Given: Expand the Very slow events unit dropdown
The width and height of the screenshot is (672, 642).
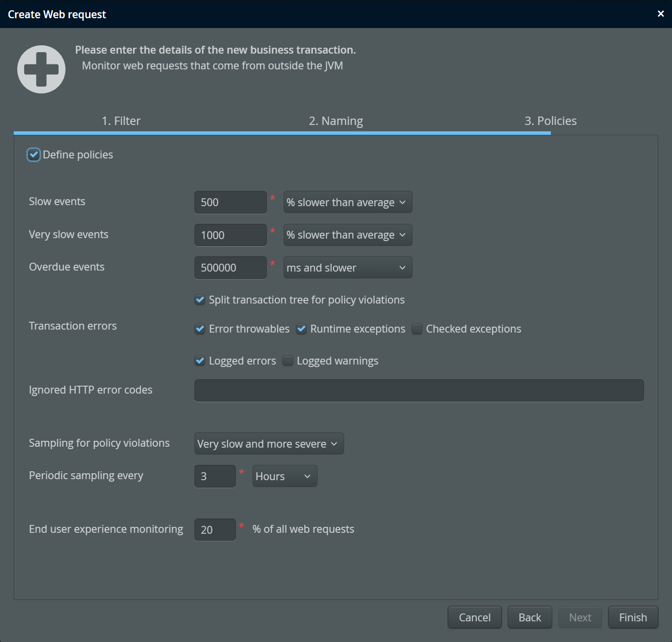Looking at the screenshot, I should (x=348, y=235).
